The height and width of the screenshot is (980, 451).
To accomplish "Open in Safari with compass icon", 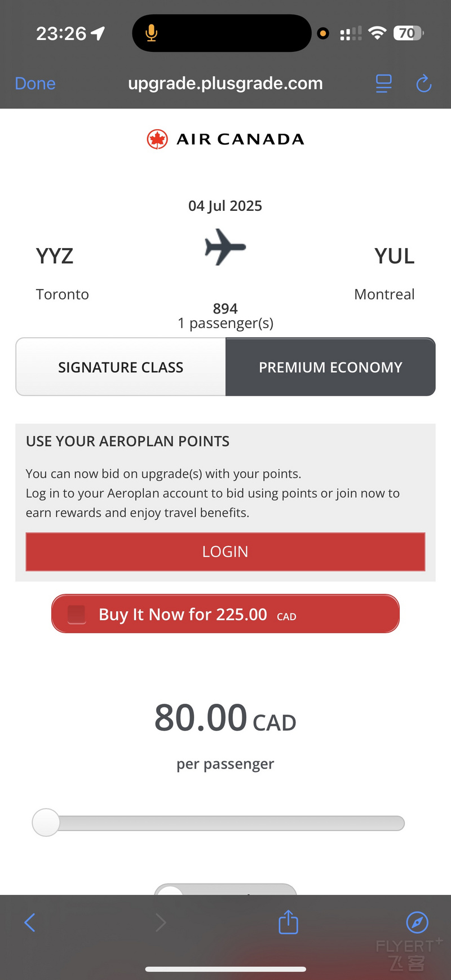I will coord(417,922).
